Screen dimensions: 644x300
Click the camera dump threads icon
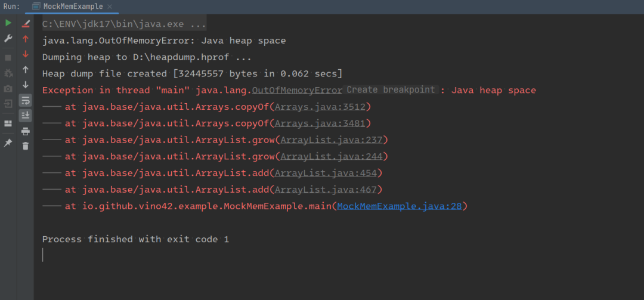point(8,89)
